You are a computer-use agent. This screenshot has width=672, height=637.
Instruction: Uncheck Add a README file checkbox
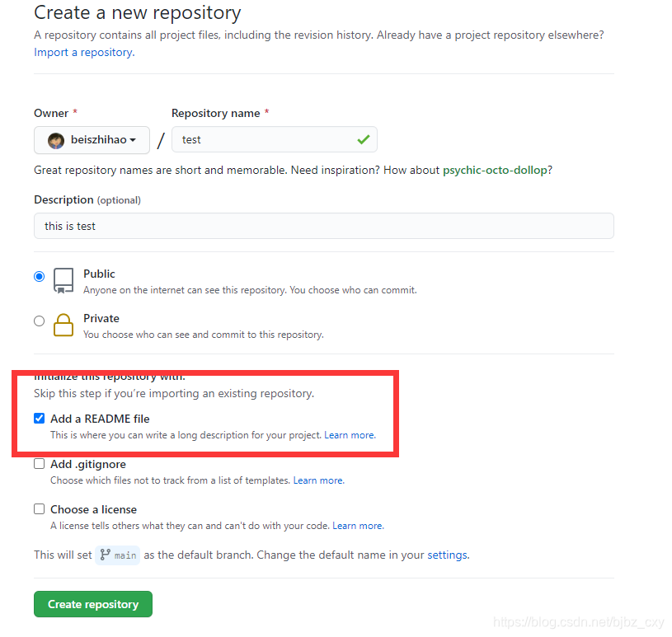39,419
